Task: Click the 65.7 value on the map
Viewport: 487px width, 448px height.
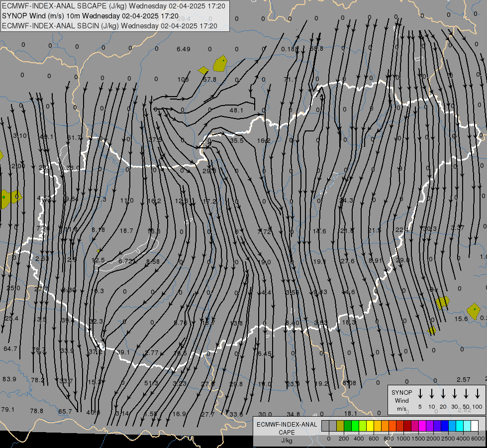Action: (x=65, y=412)
